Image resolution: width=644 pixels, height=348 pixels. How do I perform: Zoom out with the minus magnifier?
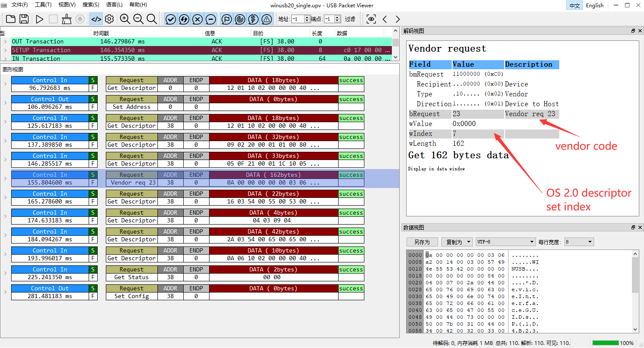click(139, 19)
